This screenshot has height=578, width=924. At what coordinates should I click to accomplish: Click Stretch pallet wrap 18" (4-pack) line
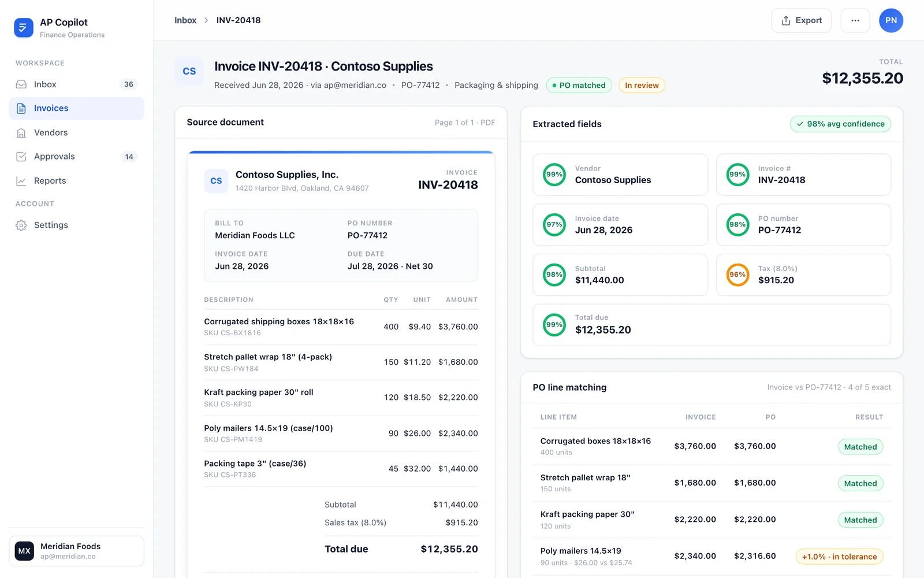click(x=341, y=362)
